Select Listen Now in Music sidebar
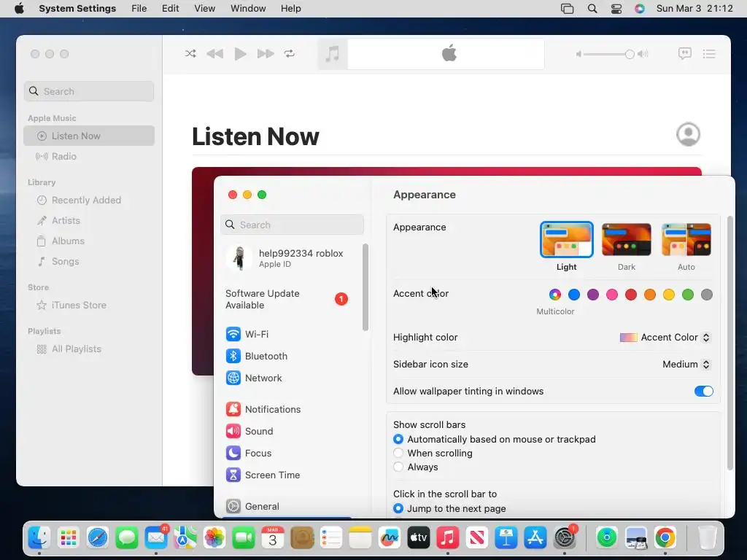 point(89,136)
